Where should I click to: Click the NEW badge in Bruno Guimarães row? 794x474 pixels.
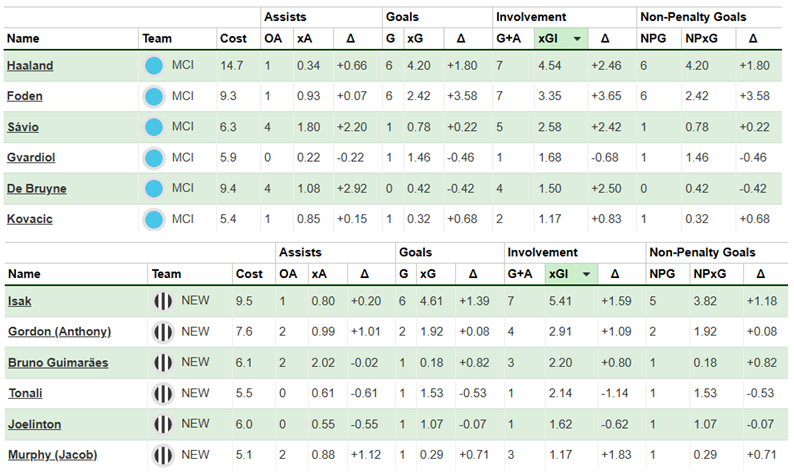pos(163,363)
